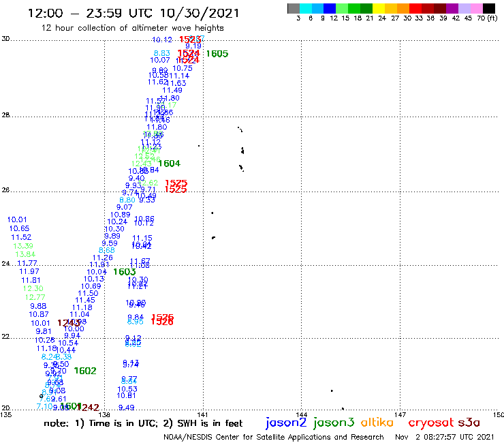Click the 28 latitude axis label
Screen dimensions: 504x443
click(x=5, y=115)
